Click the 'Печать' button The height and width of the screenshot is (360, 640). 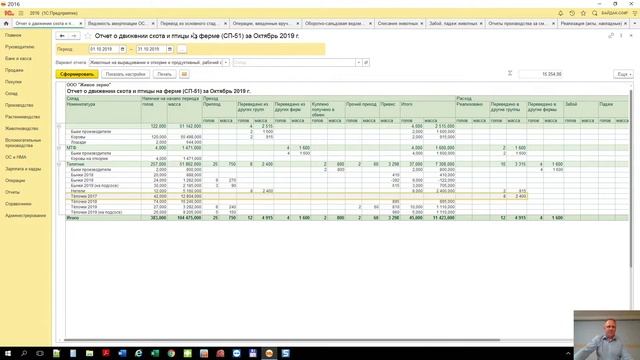coord(164,74)
